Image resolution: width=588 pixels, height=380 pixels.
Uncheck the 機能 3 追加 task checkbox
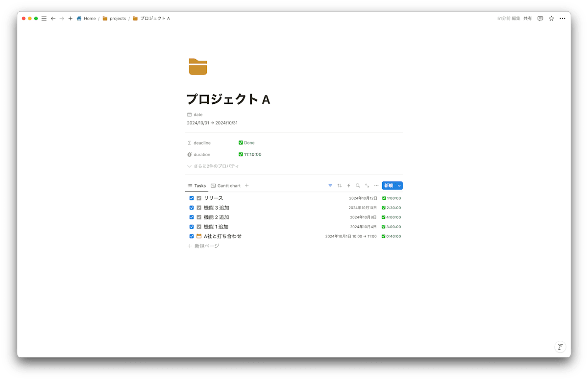[x=192, y=208]
